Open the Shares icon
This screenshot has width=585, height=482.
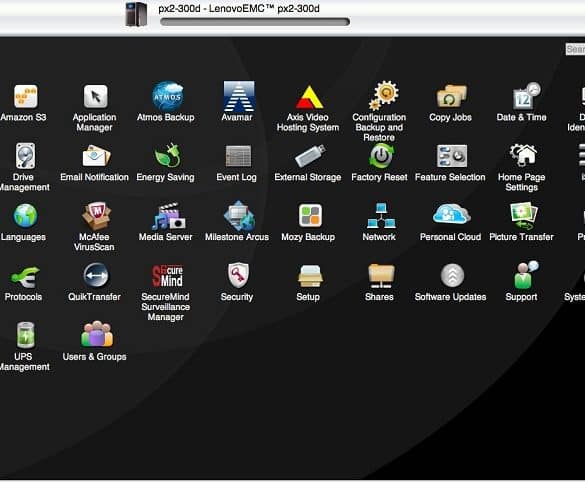[x=381, y=276]
